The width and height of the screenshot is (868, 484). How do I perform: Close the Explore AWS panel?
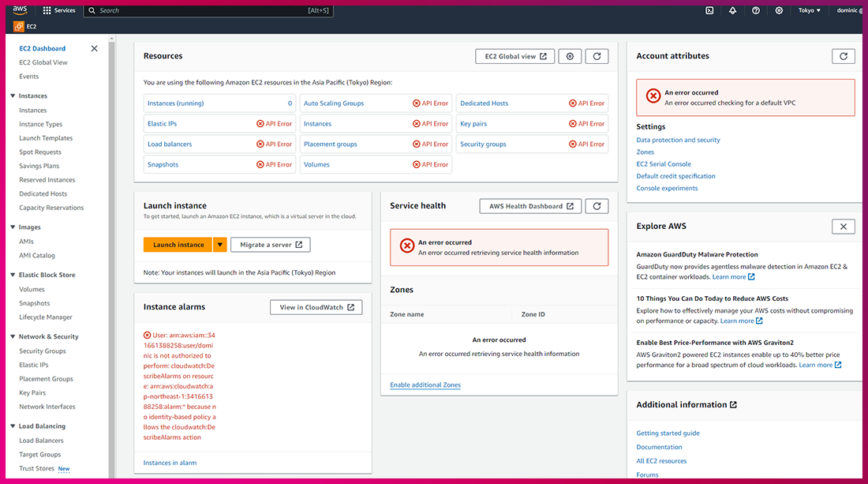coord(844,227)
